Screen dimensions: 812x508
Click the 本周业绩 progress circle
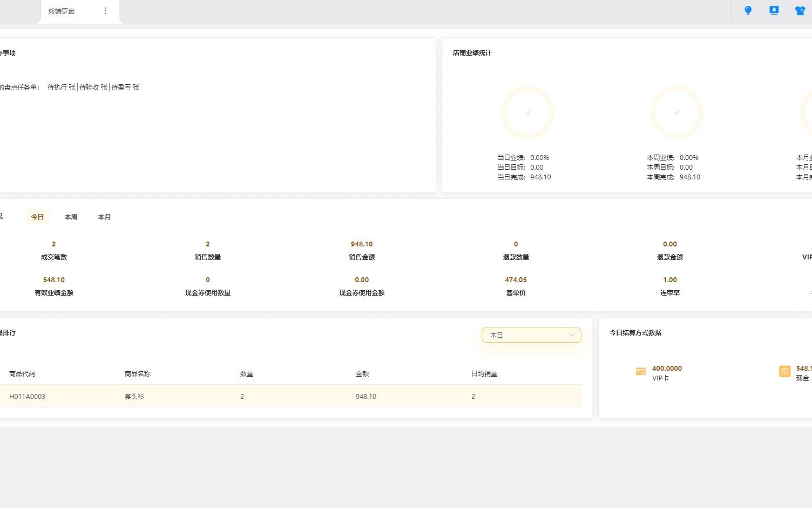tap(676, 112)
